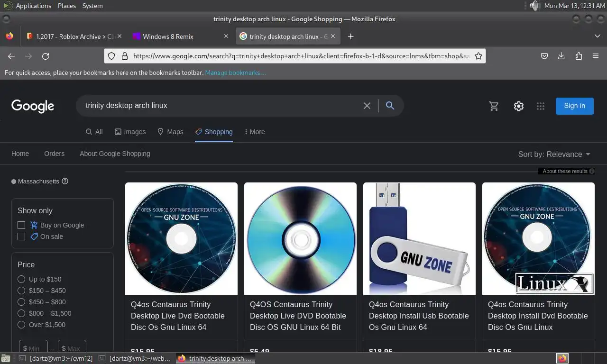
Task: Open the Save to Pocket button
Action: [544, 56]
